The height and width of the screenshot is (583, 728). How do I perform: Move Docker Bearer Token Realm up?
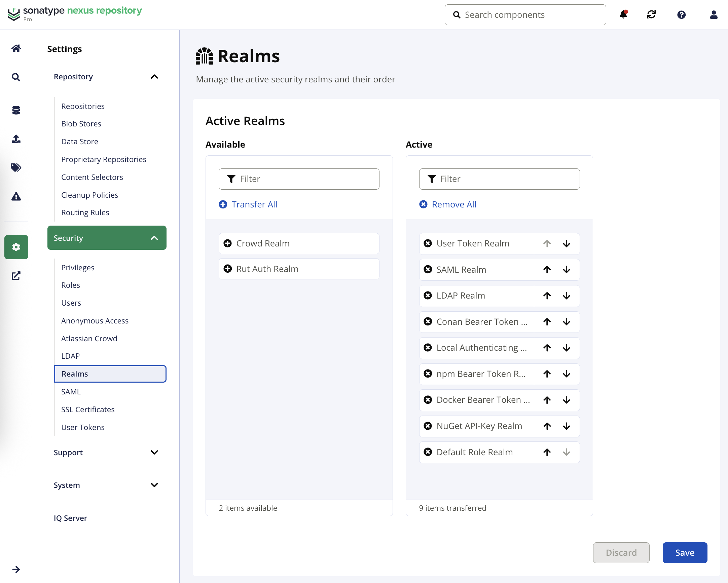[547, 400]
